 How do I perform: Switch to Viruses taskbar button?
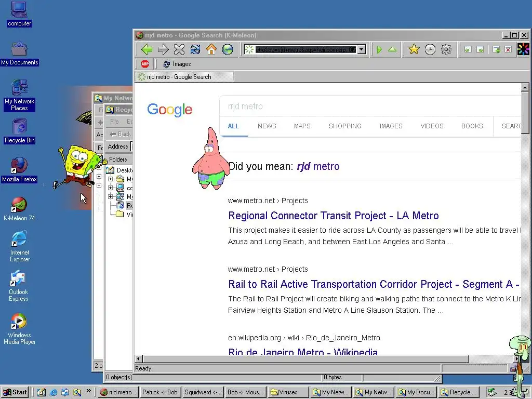pos(288,392)
